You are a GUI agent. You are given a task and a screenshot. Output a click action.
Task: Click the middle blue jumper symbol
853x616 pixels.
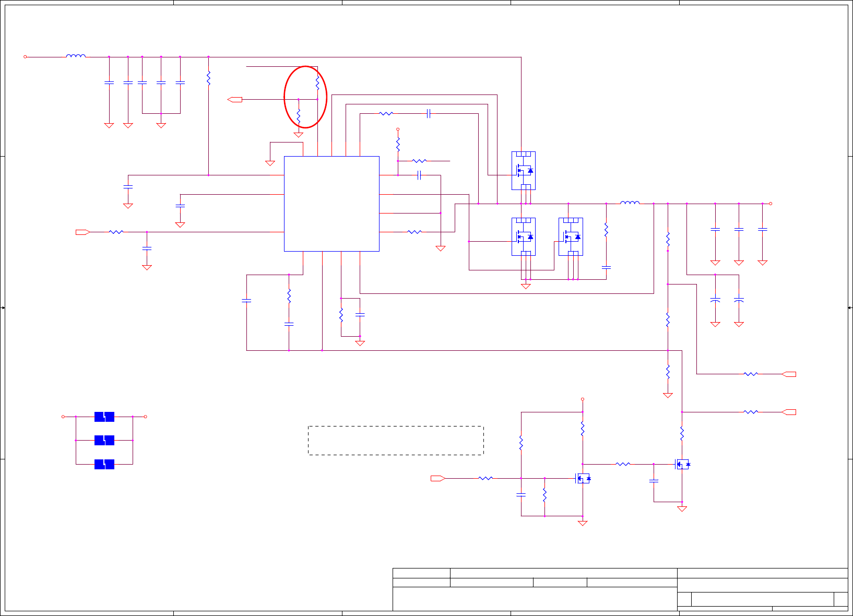pos(104,440)
